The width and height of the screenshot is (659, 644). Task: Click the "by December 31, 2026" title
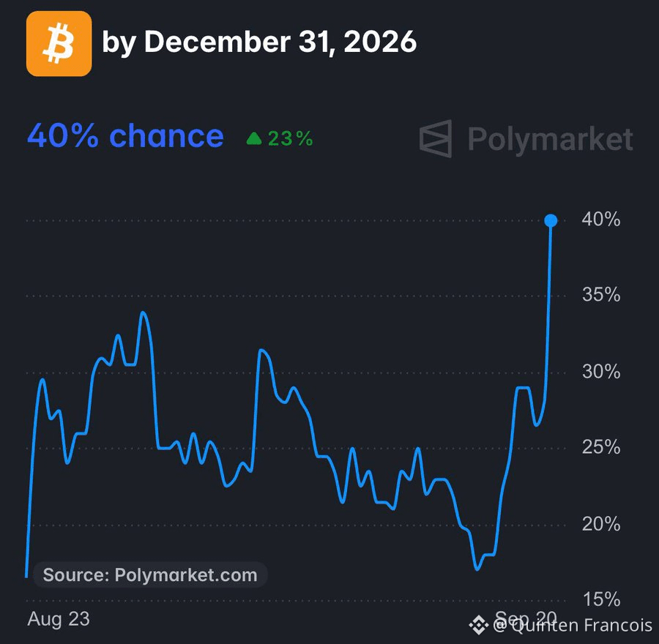[259, 42]
